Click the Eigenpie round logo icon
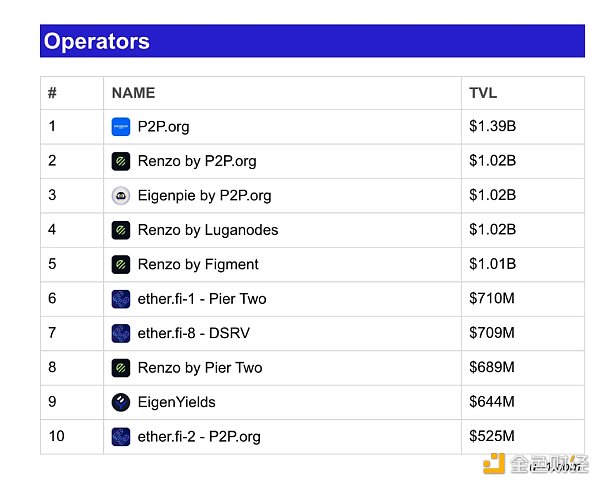The image size is (600, 485). click(121, 196)
